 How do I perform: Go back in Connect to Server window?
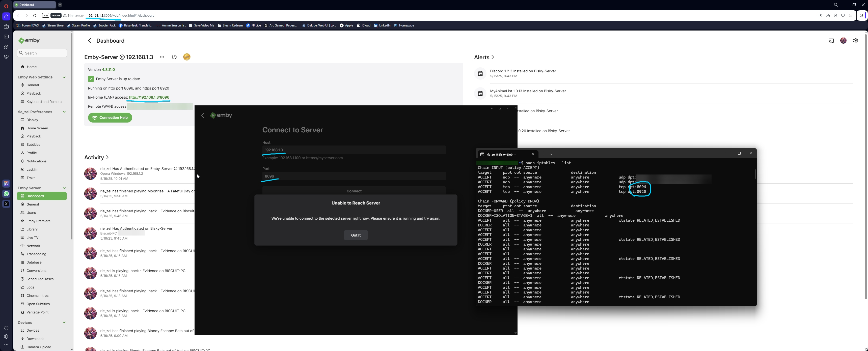203,115
